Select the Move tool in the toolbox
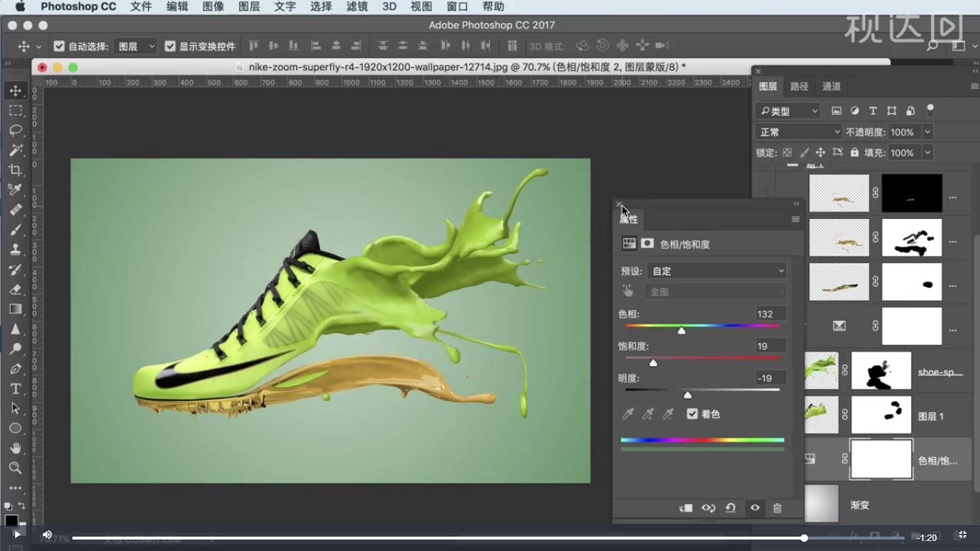Image resolution: width=980 pixels, height=551 pixels. (15, 90)
